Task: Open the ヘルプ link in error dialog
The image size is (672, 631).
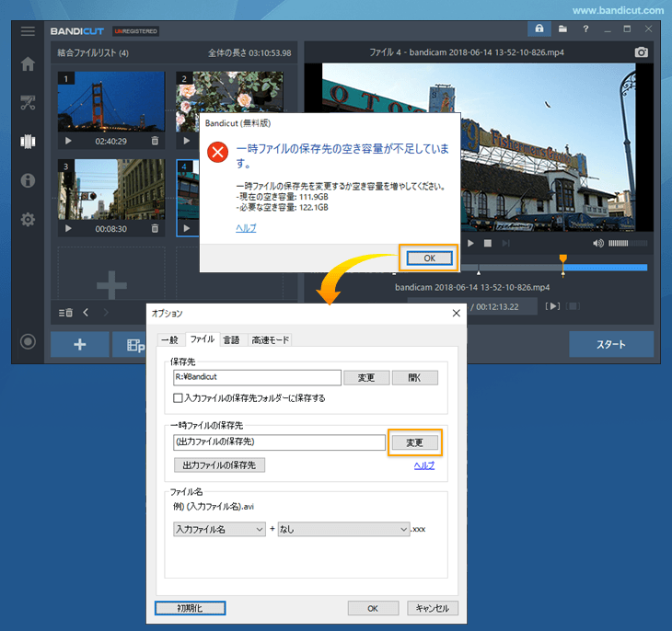Action: tap(246, 228)
